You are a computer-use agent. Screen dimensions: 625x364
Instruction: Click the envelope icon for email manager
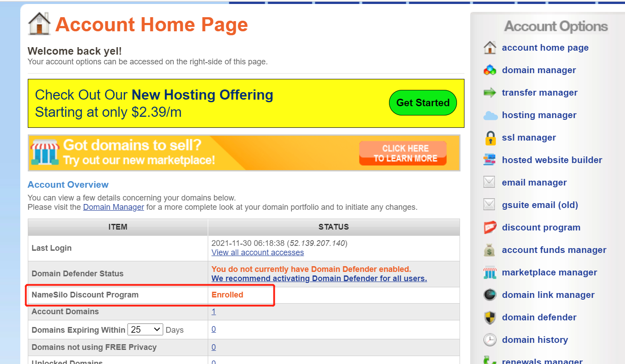point(489,182)
